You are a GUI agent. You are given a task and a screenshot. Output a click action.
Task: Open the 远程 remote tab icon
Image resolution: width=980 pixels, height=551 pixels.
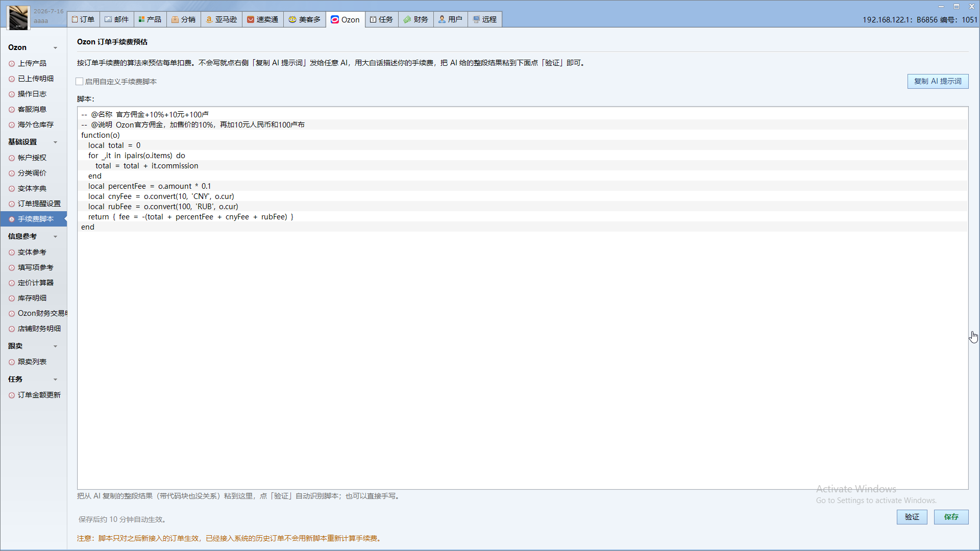pos(476,19)
